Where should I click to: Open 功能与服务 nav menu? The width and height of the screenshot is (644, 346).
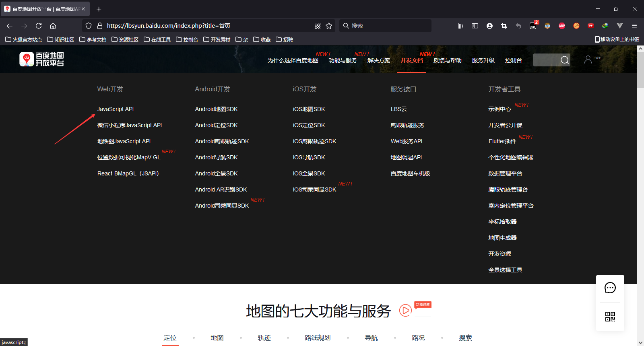click(x=343, y=60)
